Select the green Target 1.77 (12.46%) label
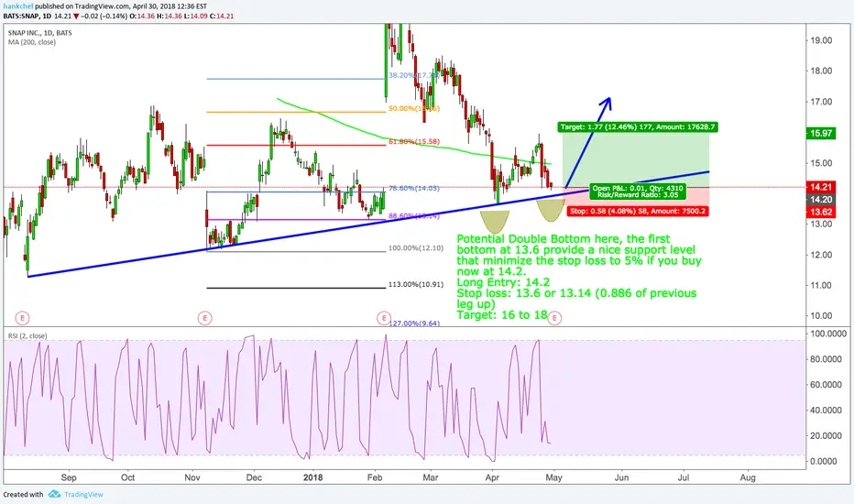854x504 pixels. coord(637,127)
